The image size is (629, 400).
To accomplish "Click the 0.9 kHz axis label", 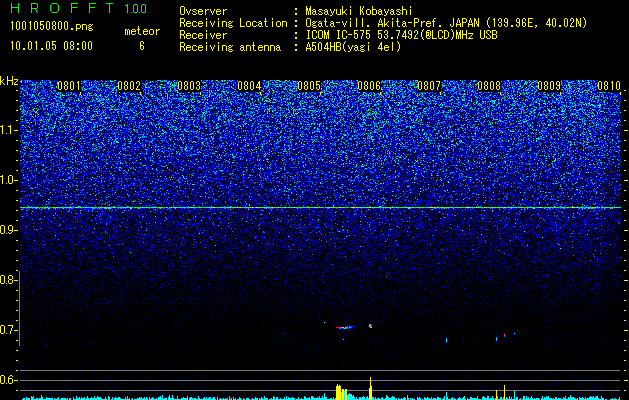I will [7, 230].
